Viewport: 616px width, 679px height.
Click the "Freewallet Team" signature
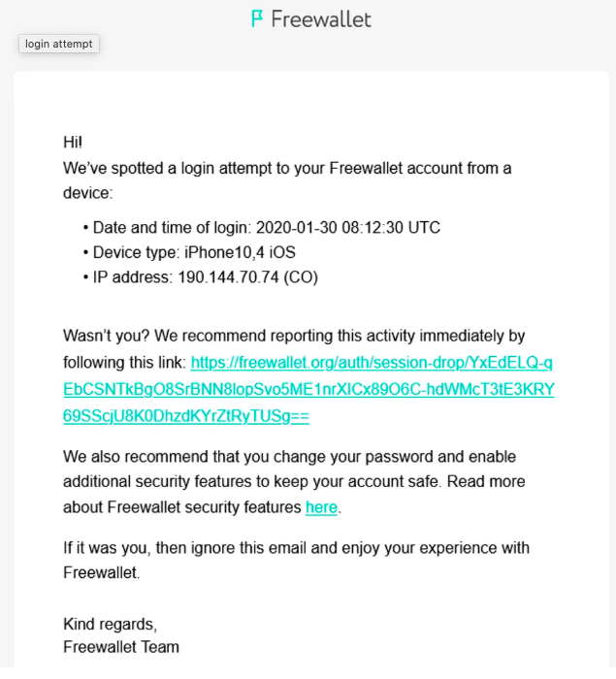[x=121, y=647]
